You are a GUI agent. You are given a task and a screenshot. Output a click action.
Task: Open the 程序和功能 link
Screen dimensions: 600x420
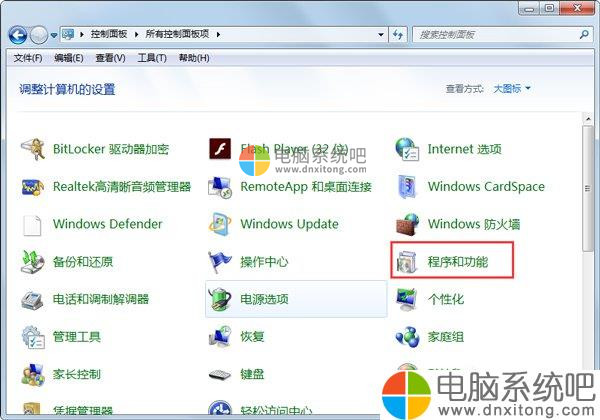pyautogui.click(x=458, y=262)
